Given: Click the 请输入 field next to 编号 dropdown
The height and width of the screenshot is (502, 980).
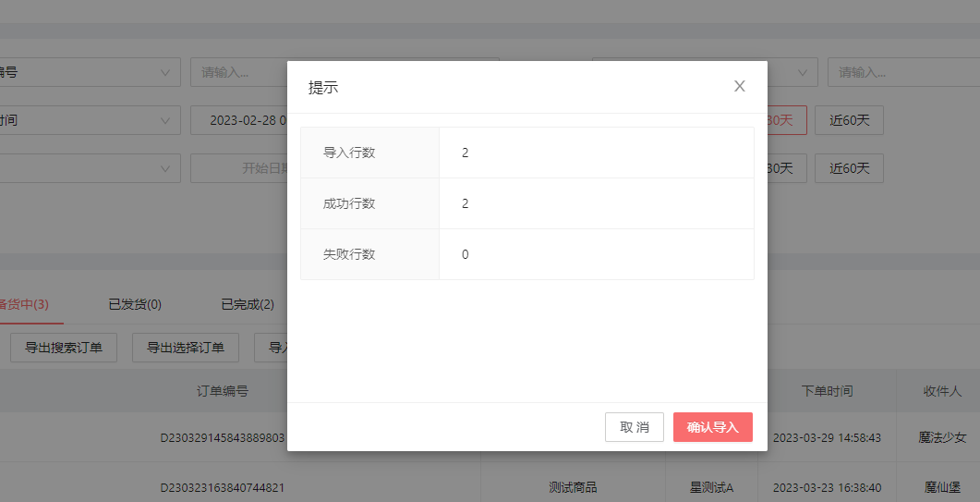Looking at the screenshot, I should click(238, 72).
